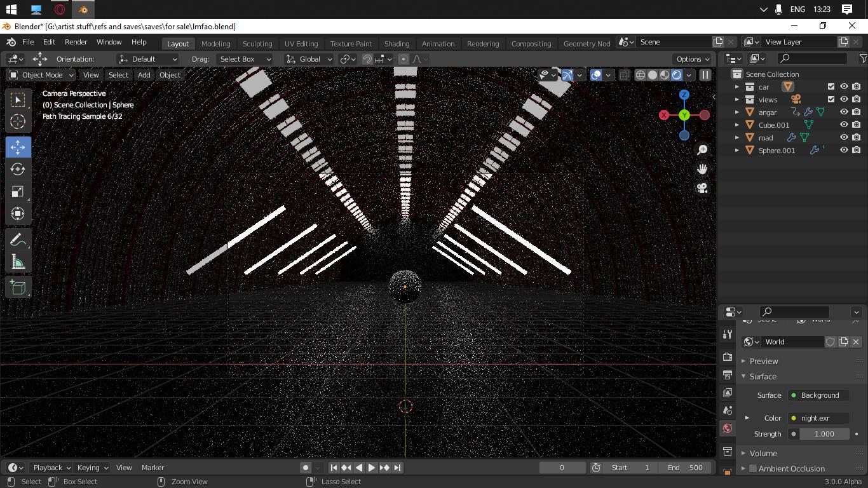Choose the Add Cube tool

tap(18, 287)
